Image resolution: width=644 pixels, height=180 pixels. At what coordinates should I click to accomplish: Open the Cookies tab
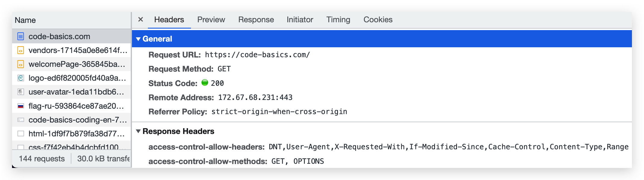click(x=378, y=20)
